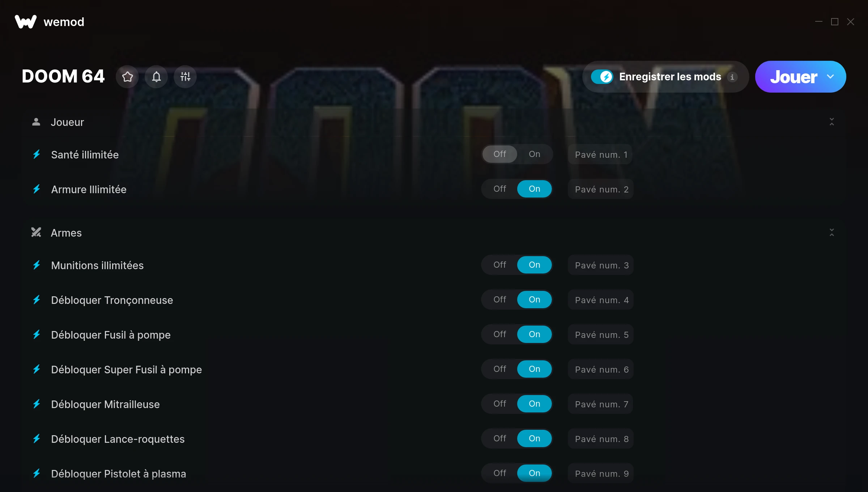This screenshot has height=492, width=868.
Task: Select the Débloquer Lance-roquettes mod label
Action: 118,439
